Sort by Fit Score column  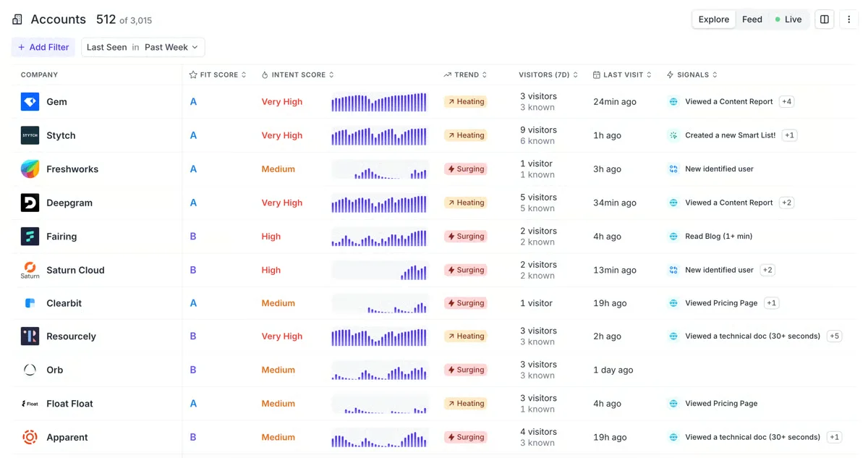[218, 75]
